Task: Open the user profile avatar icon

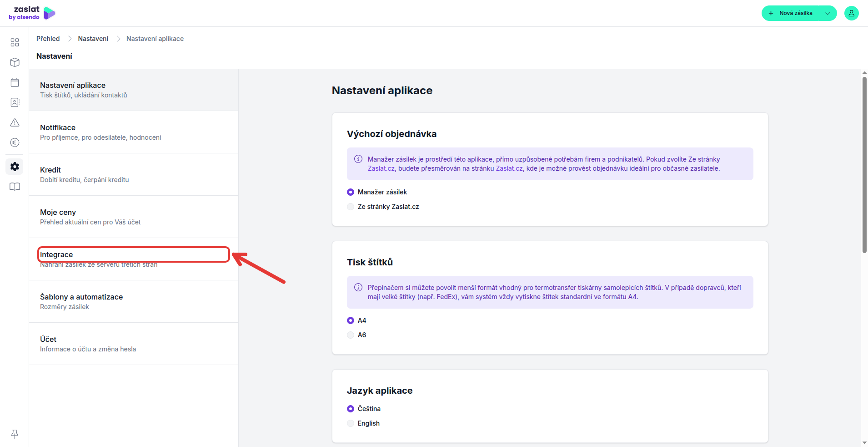Action: [x=851, y=13]
